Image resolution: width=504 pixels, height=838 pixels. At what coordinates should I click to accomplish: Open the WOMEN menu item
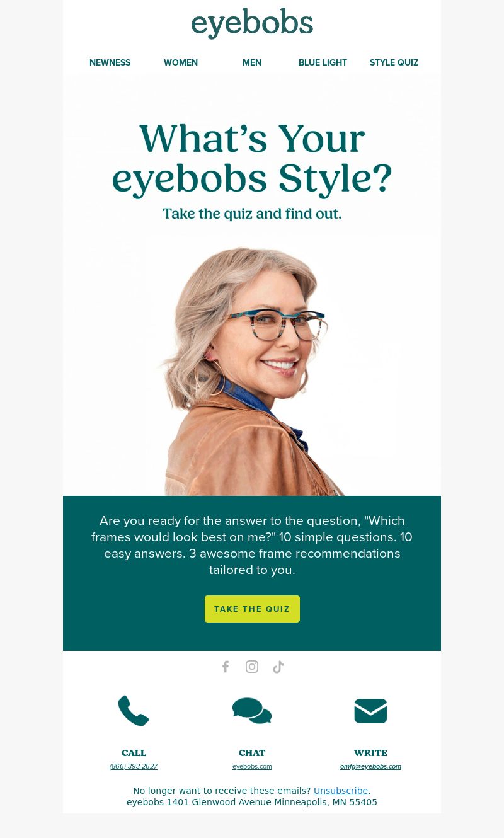(x=181, y=62)
